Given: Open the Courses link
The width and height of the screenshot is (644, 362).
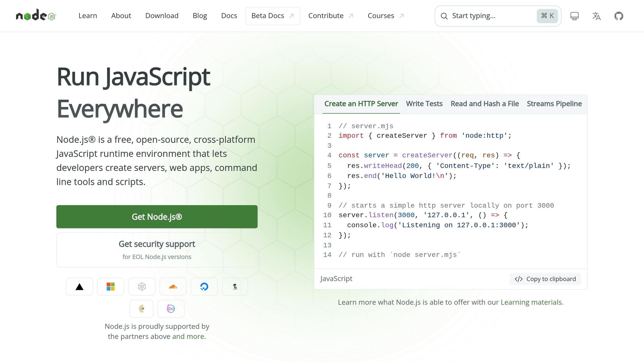Looking at the screenshot, I should tap(386, 16).
